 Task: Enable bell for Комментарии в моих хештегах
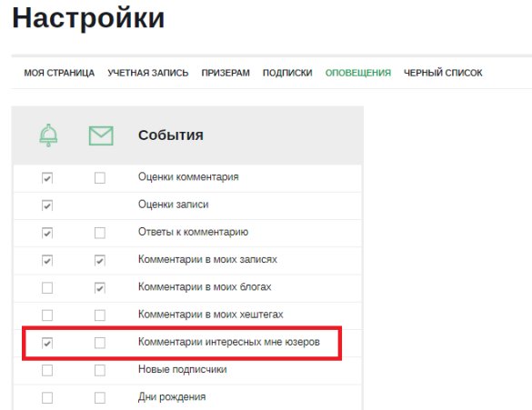pos(47,315)
